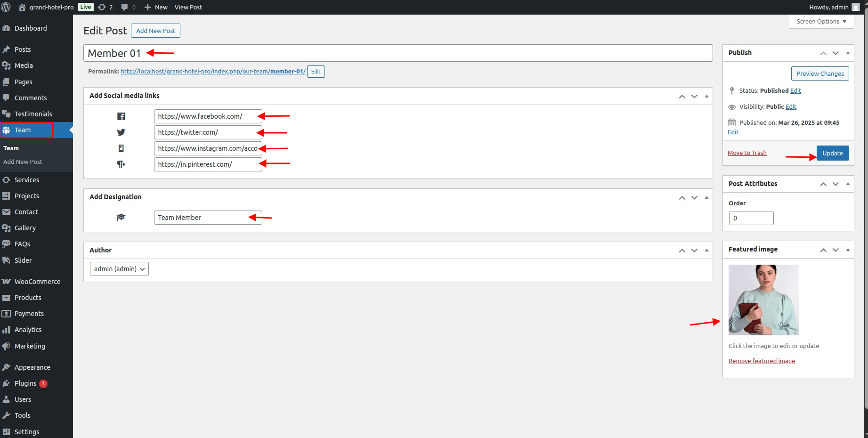Toggle the Add Social media links panel

[x=706, y=96]
